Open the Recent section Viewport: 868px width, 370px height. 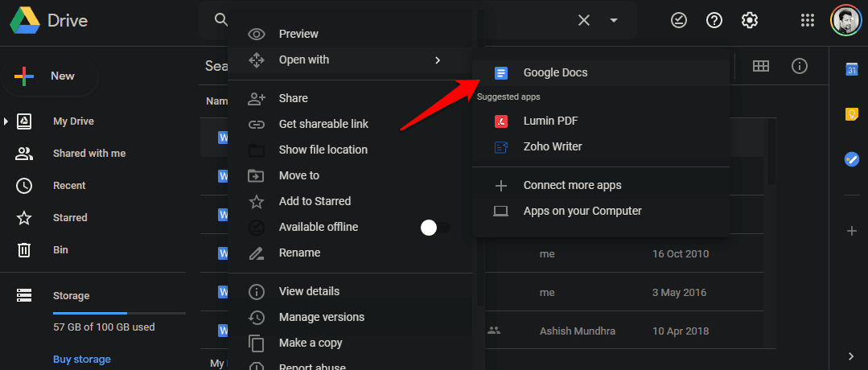click(x=69, y=186)
